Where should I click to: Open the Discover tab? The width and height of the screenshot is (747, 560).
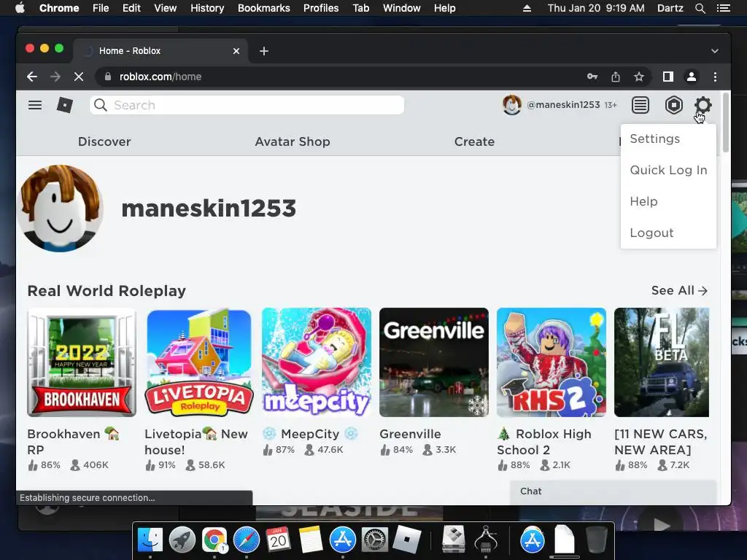coord(104,141)
